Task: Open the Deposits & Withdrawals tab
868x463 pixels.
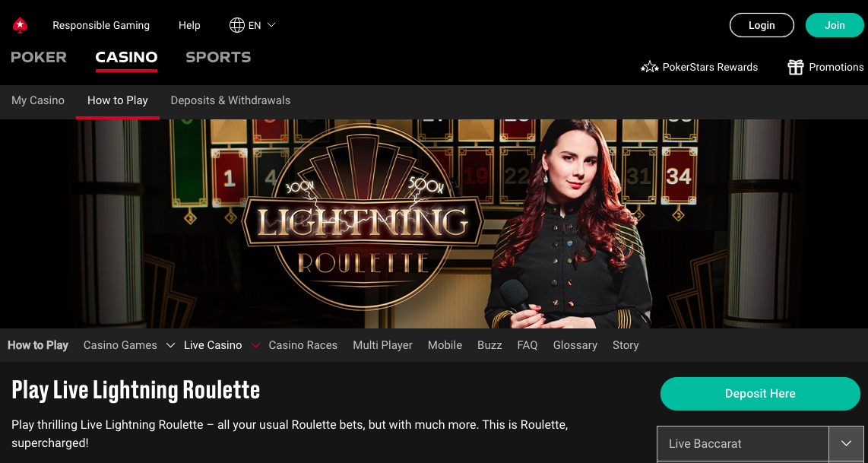Action: [230, 101]
